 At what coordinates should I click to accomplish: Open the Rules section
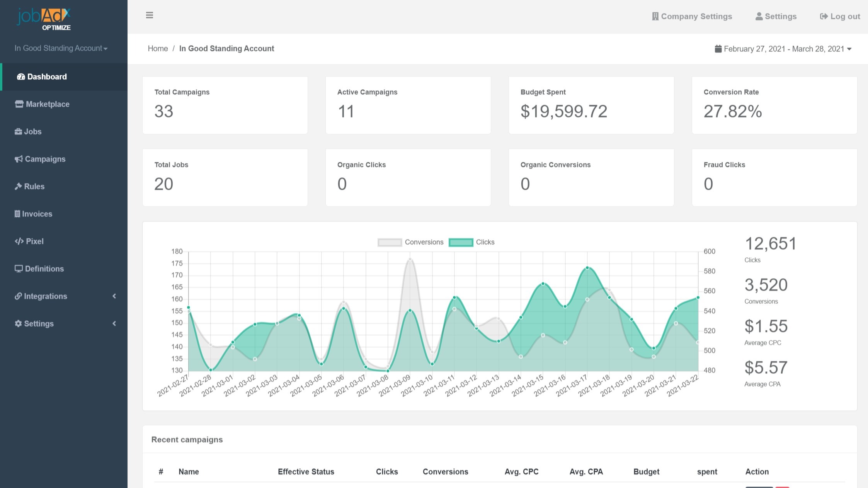click(x=34, y=187)
